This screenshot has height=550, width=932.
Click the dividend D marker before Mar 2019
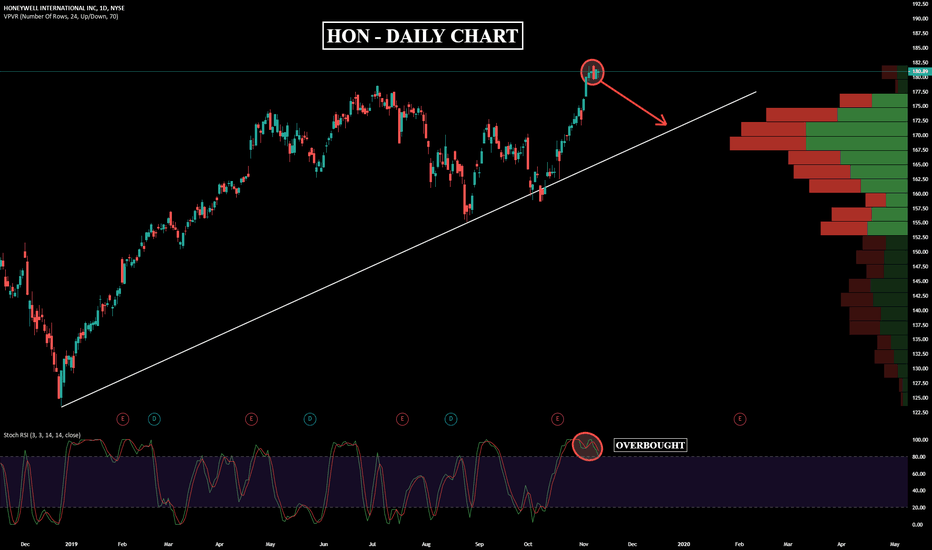[x=154, y=419]
